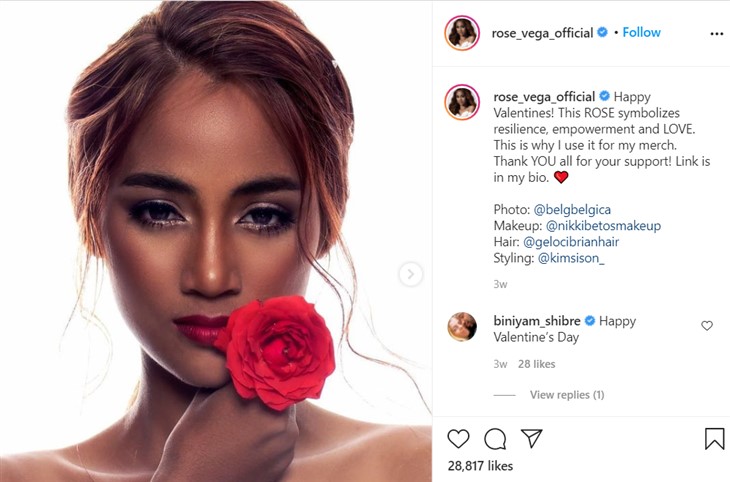
Task: View the 28,817 likes list
Action: (480, 466)
